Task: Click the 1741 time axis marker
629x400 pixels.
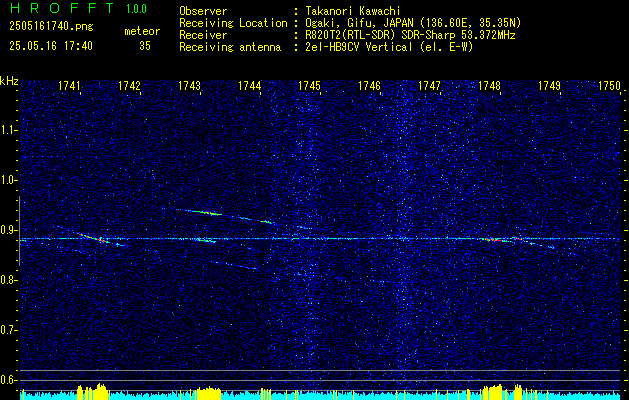Action: (x=70, y=86)
